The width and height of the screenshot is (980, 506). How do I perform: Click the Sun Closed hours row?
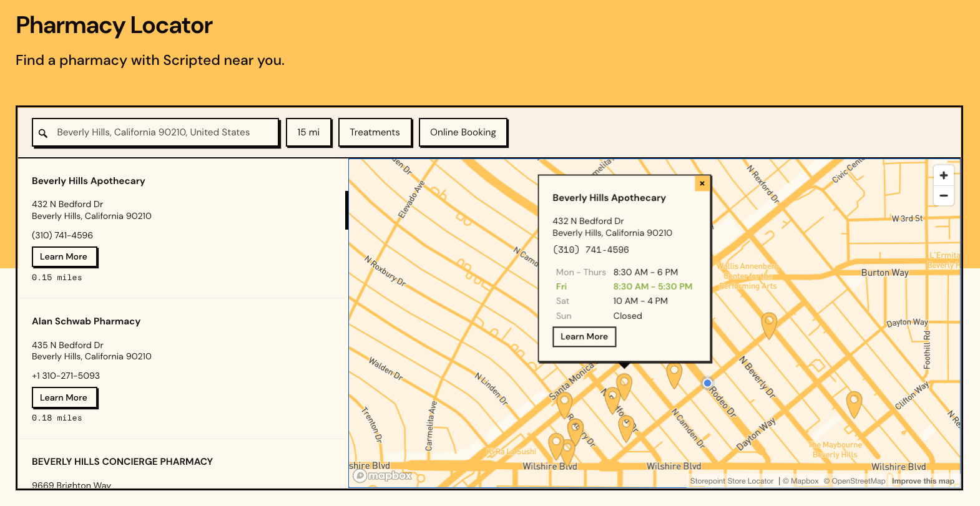coord(599,316)
